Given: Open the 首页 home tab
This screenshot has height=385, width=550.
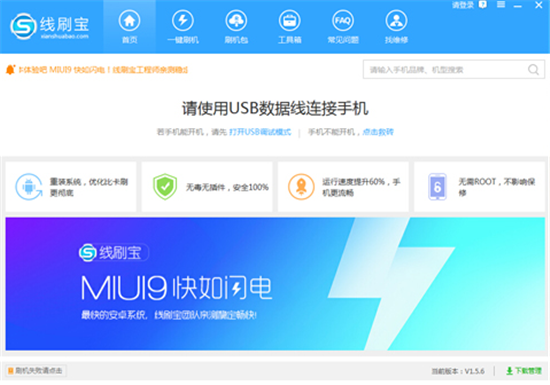Looking at the screenshot, I should point(129,27).
